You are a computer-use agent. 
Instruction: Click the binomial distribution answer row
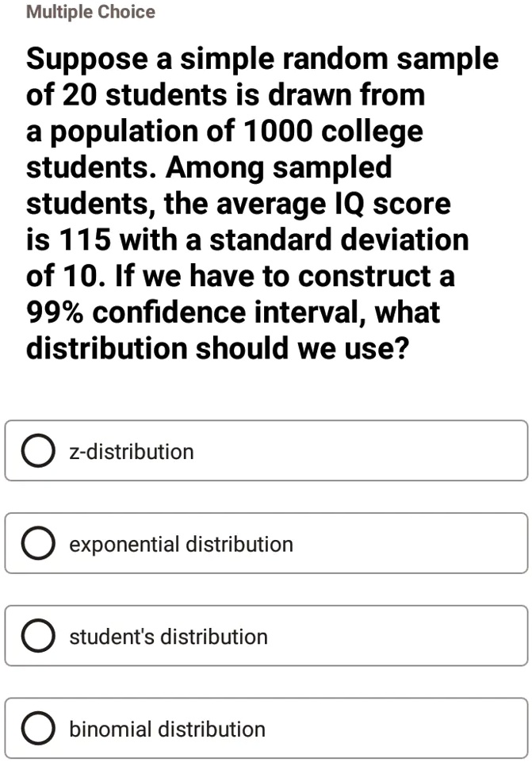266,728
